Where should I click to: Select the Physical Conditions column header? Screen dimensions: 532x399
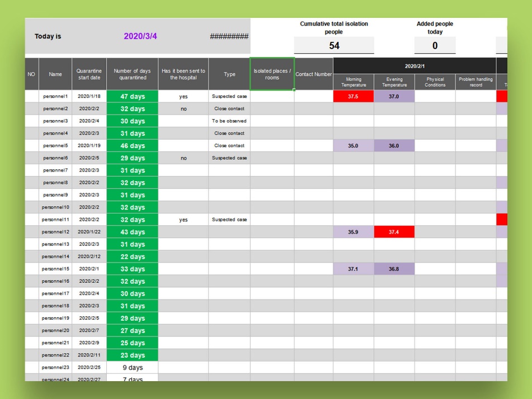[x=435, y=81]
